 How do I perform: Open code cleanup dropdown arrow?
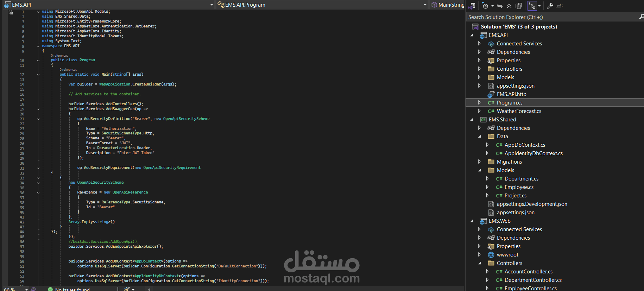[x=133, y=289]
